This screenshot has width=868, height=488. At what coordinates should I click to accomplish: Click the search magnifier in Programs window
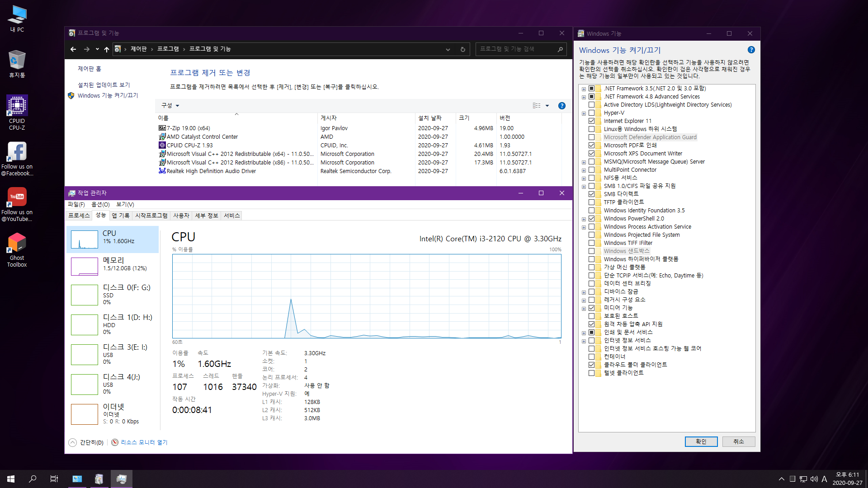point(560,49)
